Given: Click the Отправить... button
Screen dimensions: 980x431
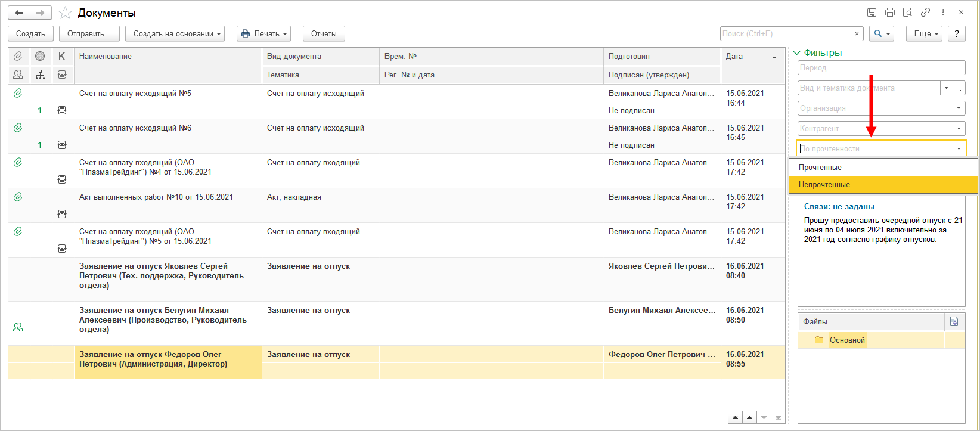Looking at the screenshot, I should point(89,34).
